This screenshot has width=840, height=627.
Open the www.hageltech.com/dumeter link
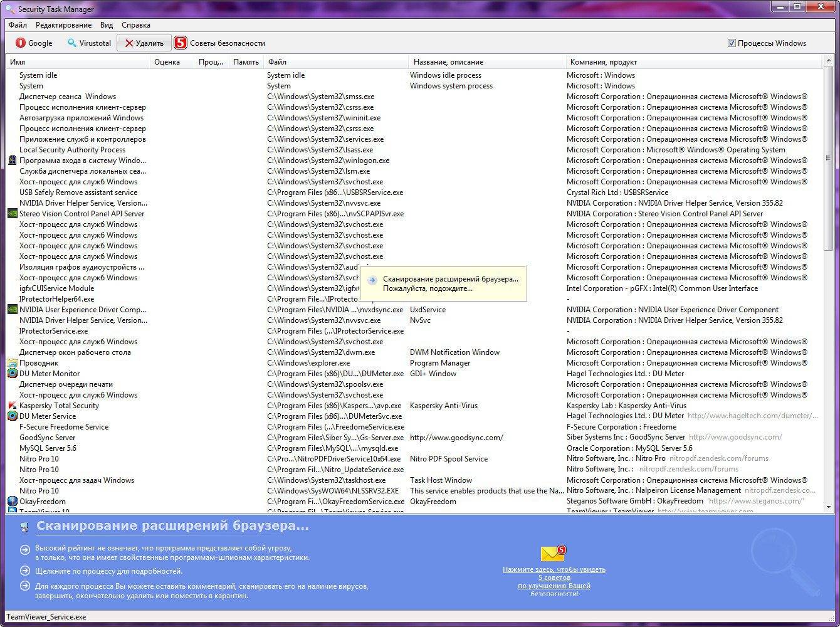click(753, 416)
